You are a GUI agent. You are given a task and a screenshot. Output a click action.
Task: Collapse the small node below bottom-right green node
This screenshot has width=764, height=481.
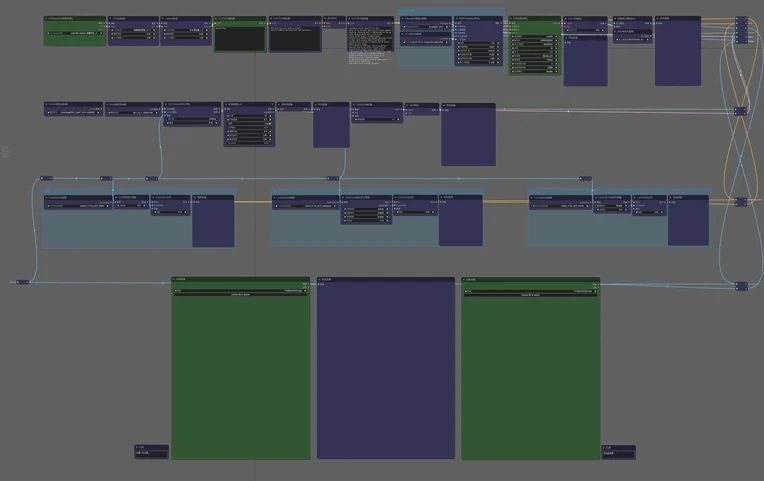coord(604,447)
